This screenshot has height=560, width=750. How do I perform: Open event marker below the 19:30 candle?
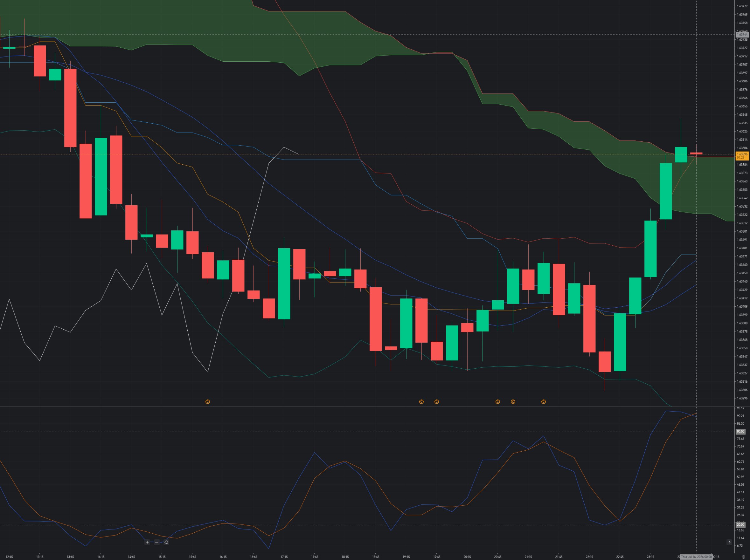421,402
